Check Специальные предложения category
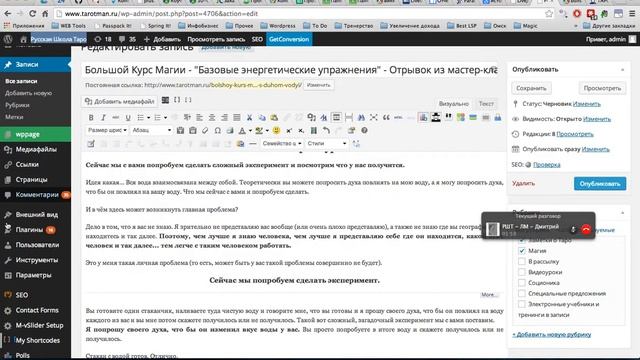 pyautogui.click(x=522, y=293)
